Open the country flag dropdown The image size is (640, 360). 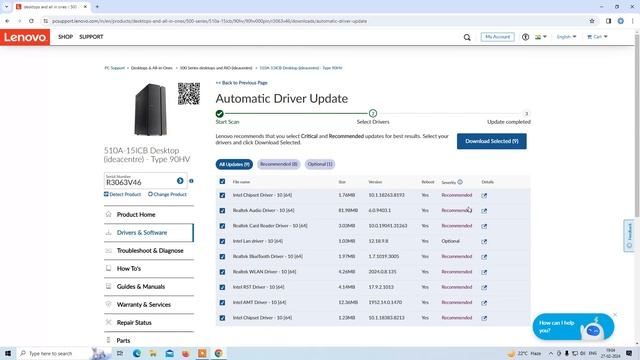click(x=541, y=37)
